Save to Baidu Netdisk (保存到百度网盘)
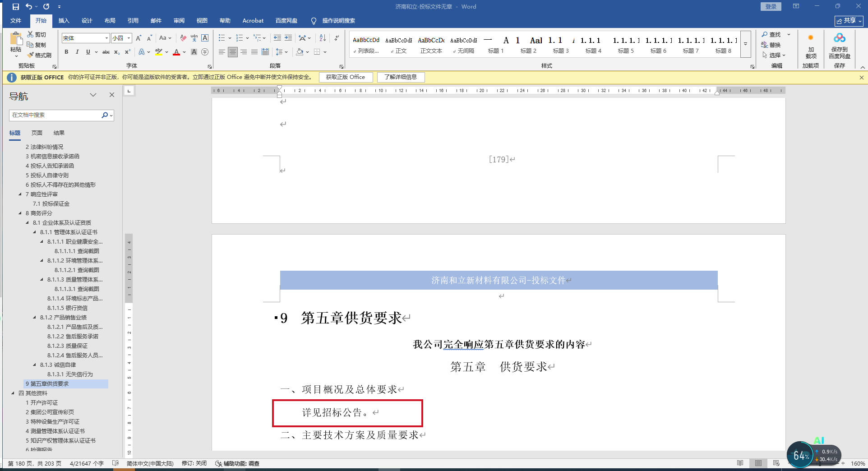Screen dimensions: 868x471 click(x=840, y=45)
